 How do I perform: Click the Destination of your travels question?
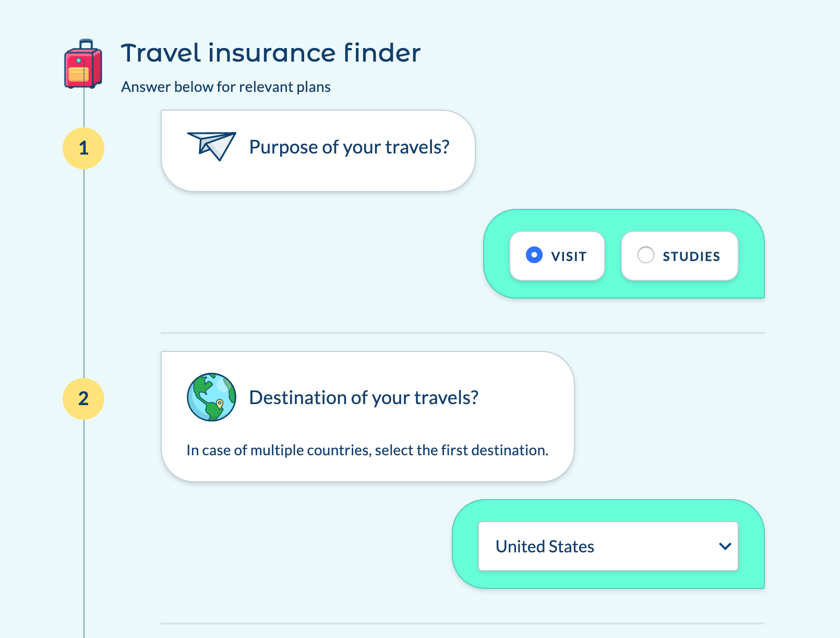pos(364,398)
